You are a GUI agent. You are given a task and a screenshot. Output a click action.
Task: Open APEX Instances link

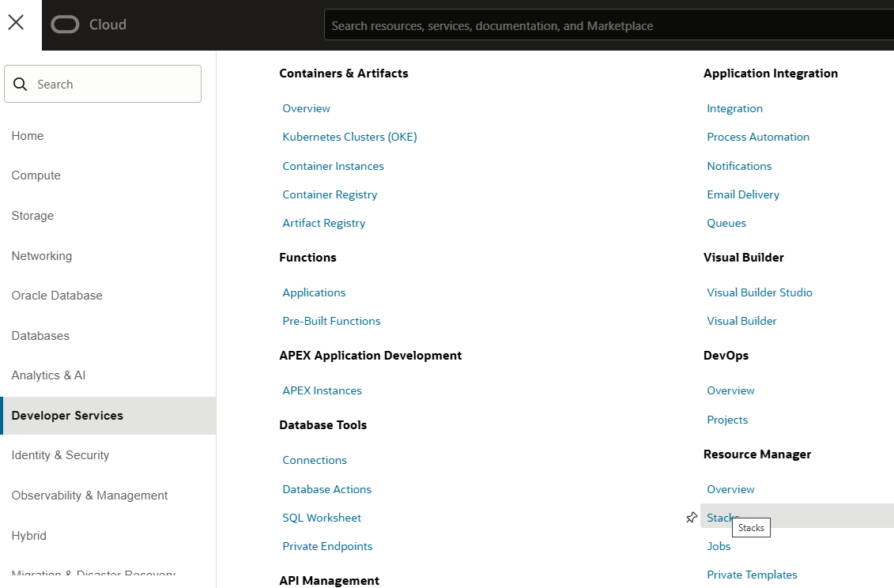323,390
